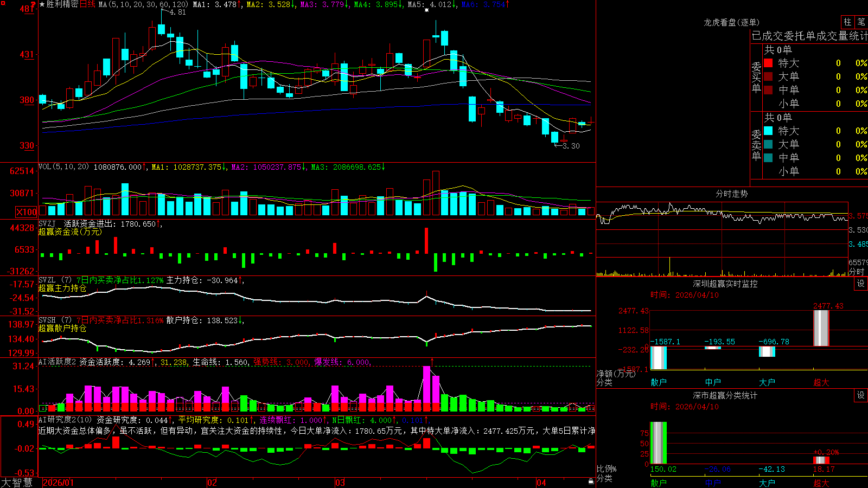Click the 爆发线: 6.000 label
Screen dimensions: 868x488
[x=342, y=362]
